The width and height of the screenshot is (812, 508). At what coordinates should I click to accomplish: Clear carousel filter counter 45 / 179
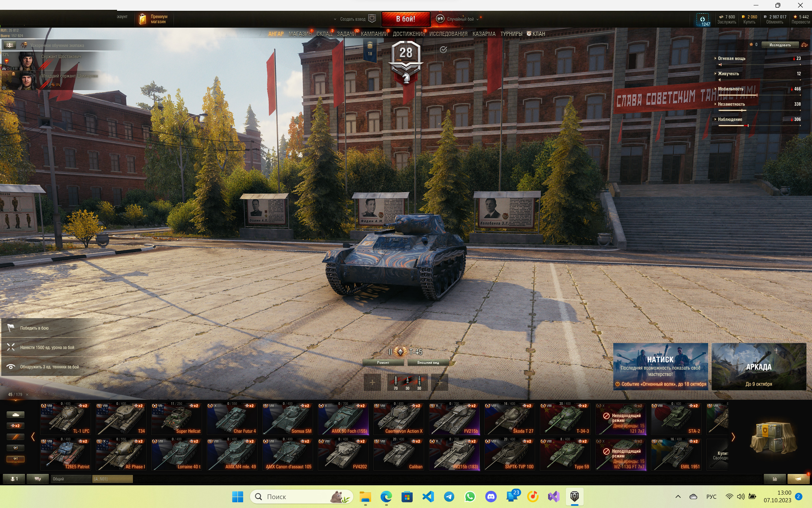coord(27,394)
